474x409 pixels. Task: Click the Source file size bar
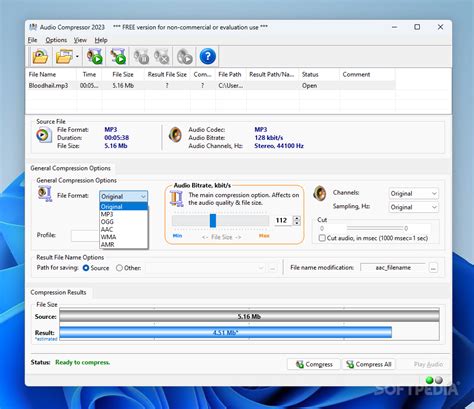(249, 316)
